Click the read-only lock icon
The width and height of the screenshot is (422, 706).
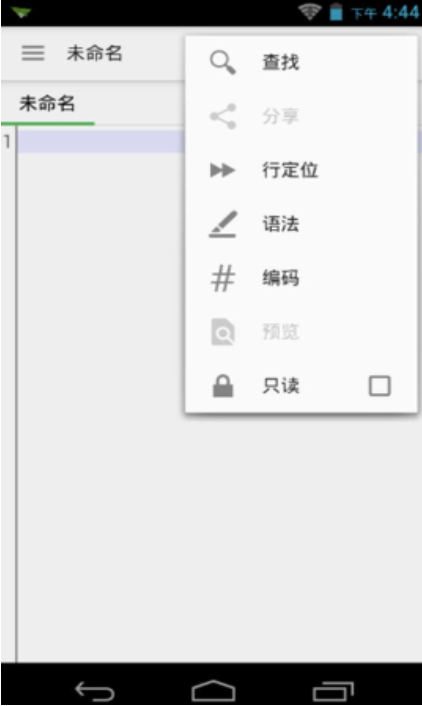pyautogui.click(x=222, y=386)
